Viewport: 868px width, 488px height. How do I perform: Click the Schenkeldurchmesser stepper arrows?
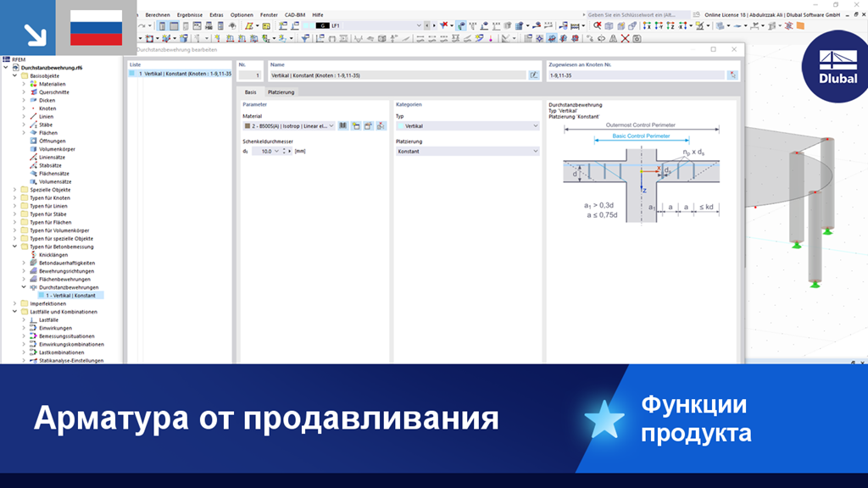(x=285, y=151)
